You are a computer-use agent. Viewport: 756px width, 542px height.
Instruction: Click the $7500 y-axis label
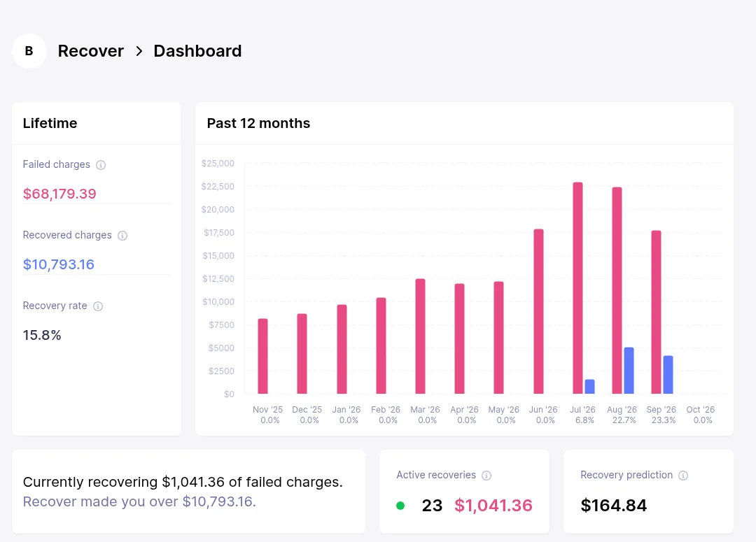pyautogui.click(x=221, y=325)
